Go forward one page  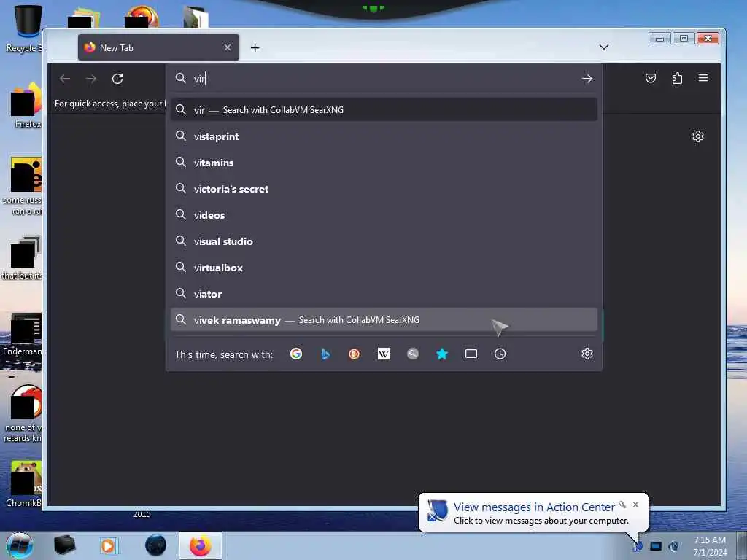tap(91, 79)
